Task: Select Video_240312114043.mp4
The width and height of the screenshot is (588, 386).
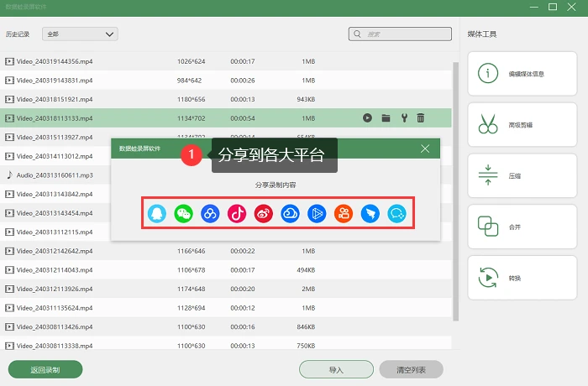Action: click(x=226, y=270)
